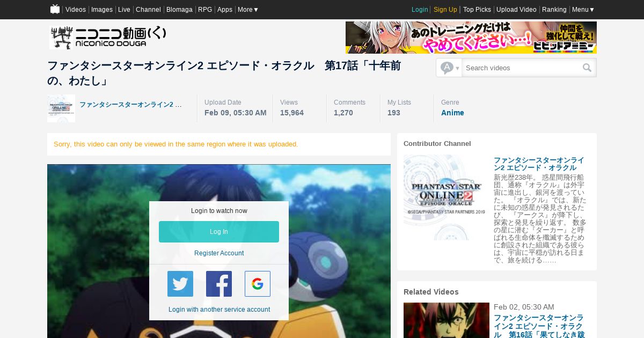Click the uploader channel thumbnail beside title

(61, 108)
